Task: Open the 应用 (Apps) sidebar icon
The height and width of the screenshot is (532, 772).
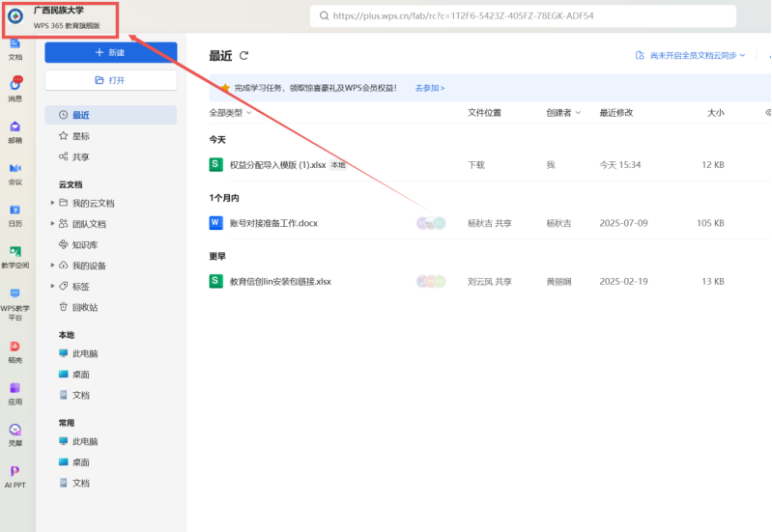Action: 15,391
